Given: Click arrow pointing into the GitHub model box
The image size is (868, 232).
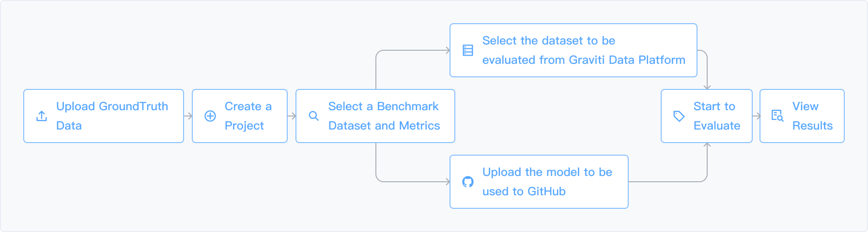Looking at the screenshot, I should pos(413,182).
